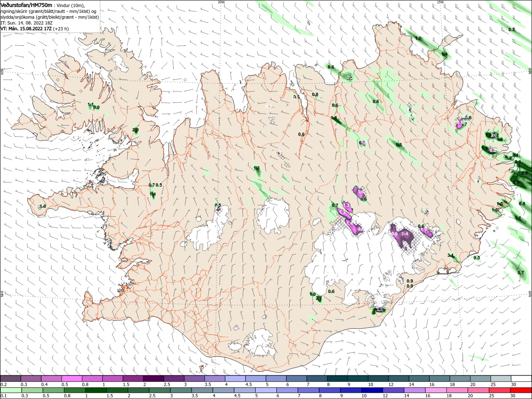Click the Veðurstofan/HM750m title text
This screenshot has width=532, height=399.
26,5
